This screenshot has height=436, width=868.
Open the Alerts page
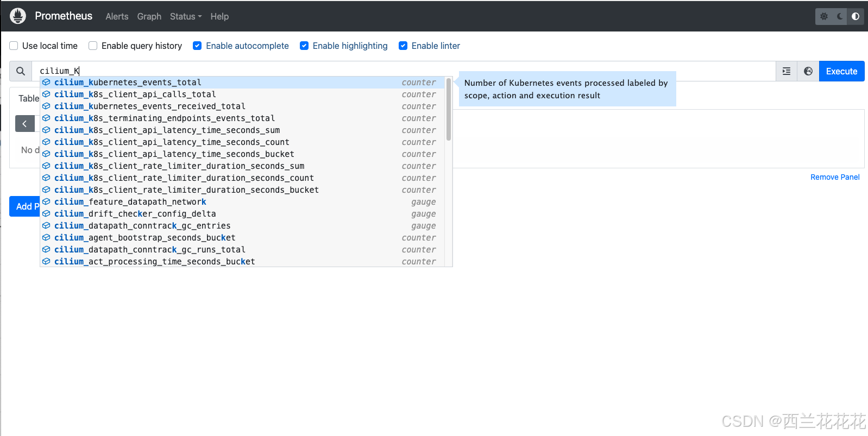click(x=117, y=16)
